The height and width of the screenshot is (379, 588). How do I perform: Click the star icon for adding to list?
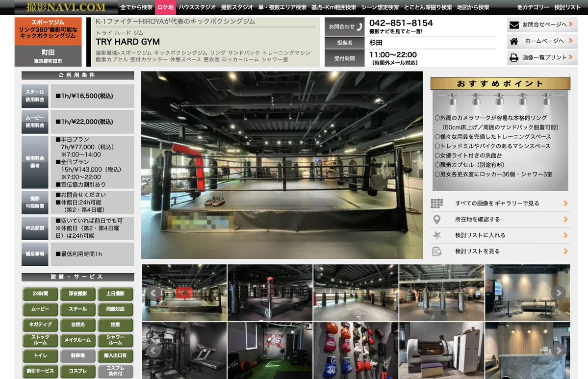(436, 235)
